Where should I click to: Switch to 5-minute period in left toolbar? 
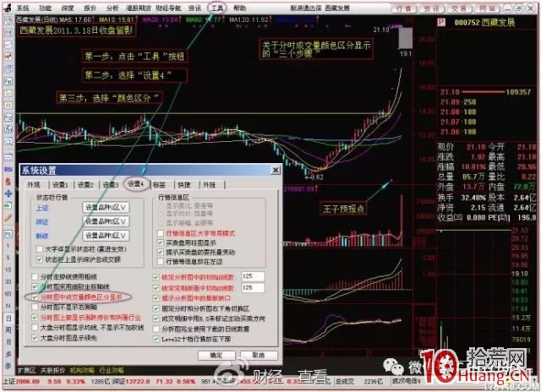coord(8,258)
